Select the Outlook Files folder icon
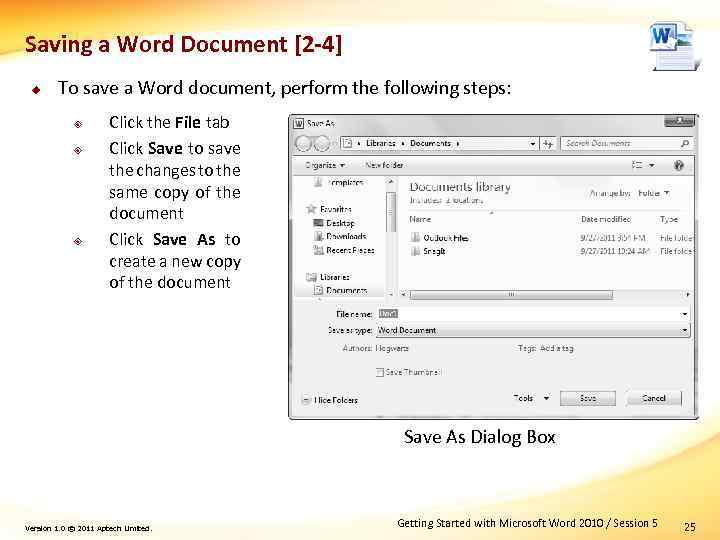This screenshot has height=540, width=720. click(x=415, y=238)
